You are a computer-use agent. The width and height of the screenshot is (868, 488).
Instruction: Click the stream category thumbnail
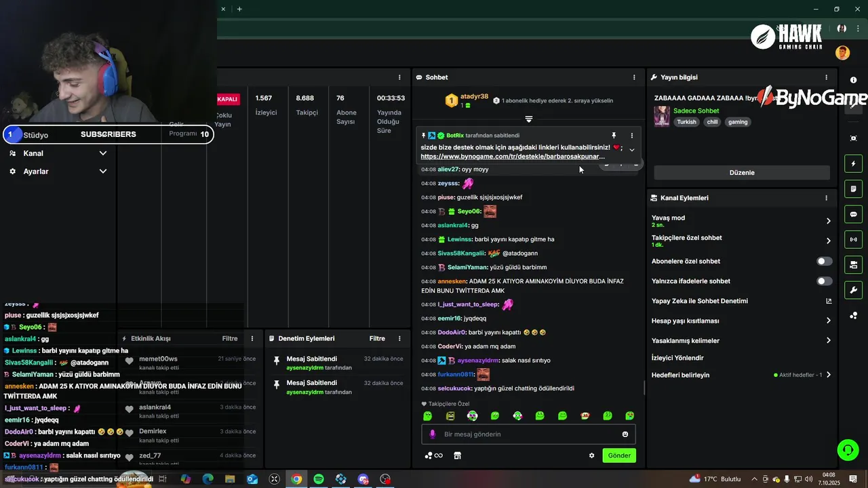click(x=662, y=116)
